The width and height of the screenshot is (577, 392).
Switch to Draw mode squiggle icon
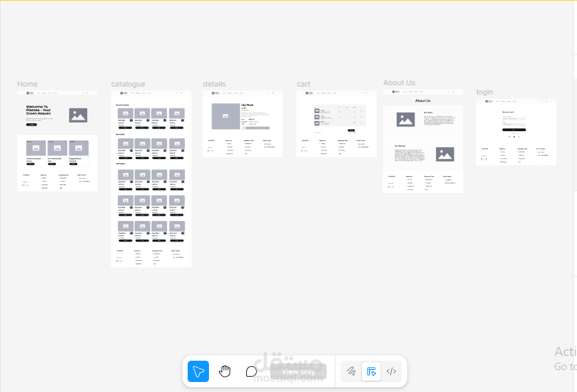(351, 371)
